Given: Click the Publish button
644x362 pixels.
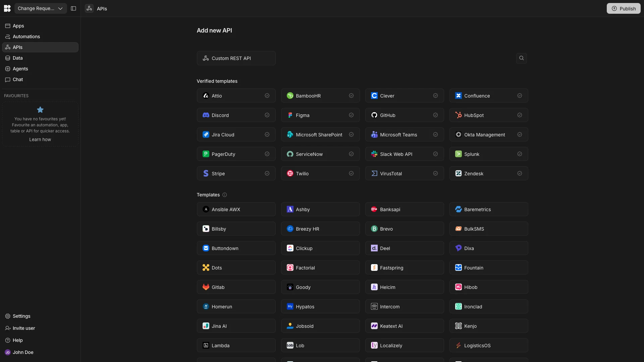Looking at the screenshot, I should 624,8.
